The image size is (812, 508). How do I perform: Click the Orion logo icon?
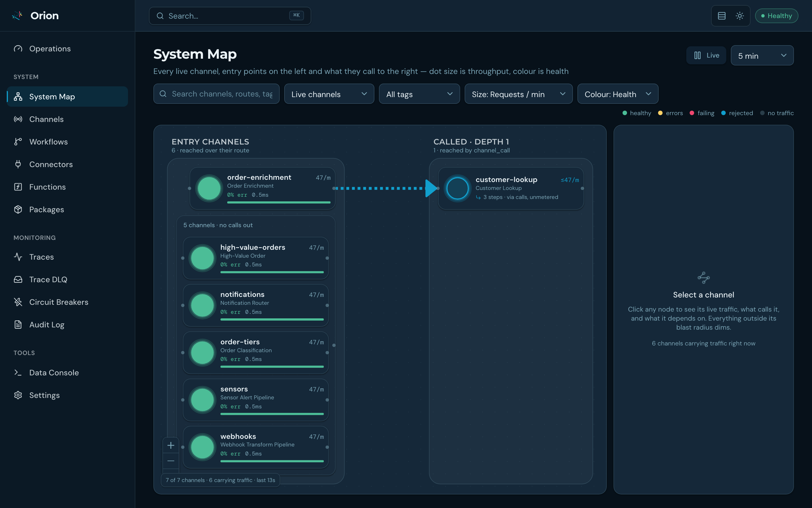tap(17, 16)
